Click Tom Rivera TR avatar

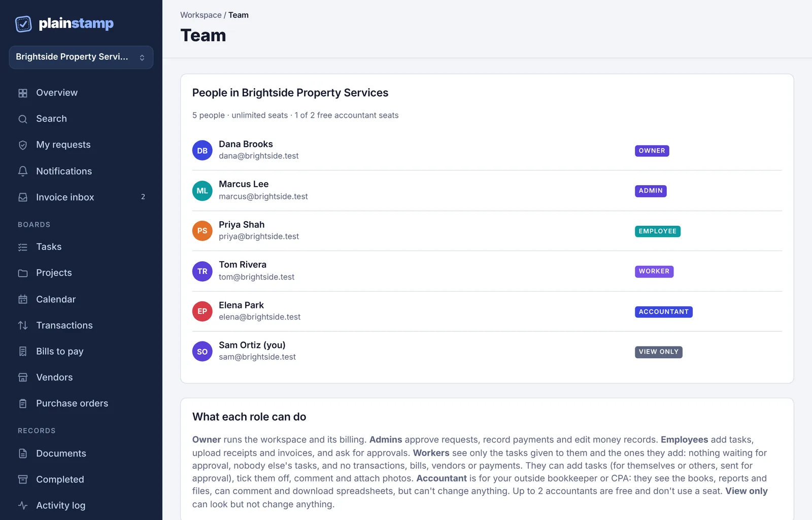click(202, 271)
